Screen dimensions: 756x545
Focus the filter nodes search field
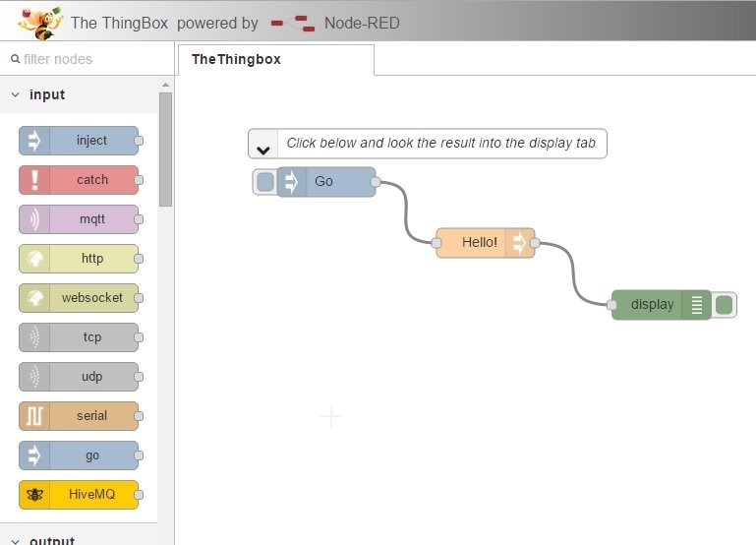pyautogui.click(x=88, y=59)
